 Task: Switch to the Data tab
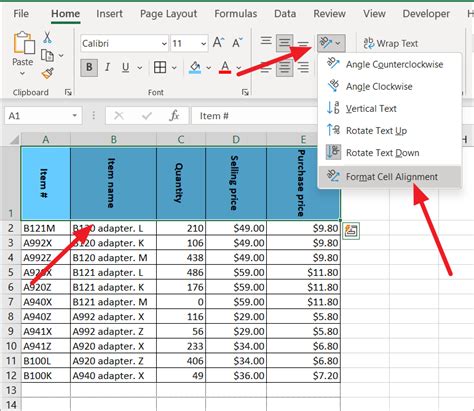(x=285, y=14)
